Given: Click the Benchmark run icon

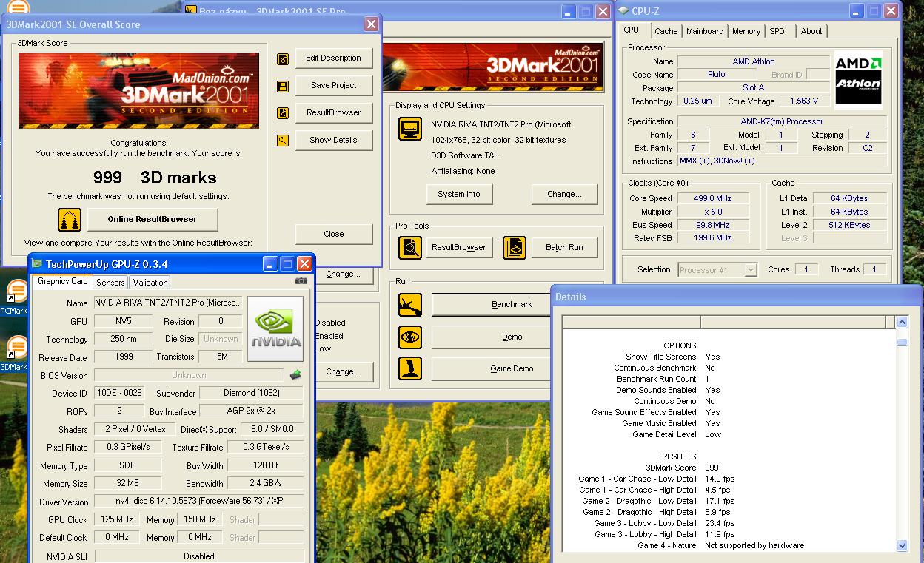Looking at the screenshot, I should (x=410, y=305).
